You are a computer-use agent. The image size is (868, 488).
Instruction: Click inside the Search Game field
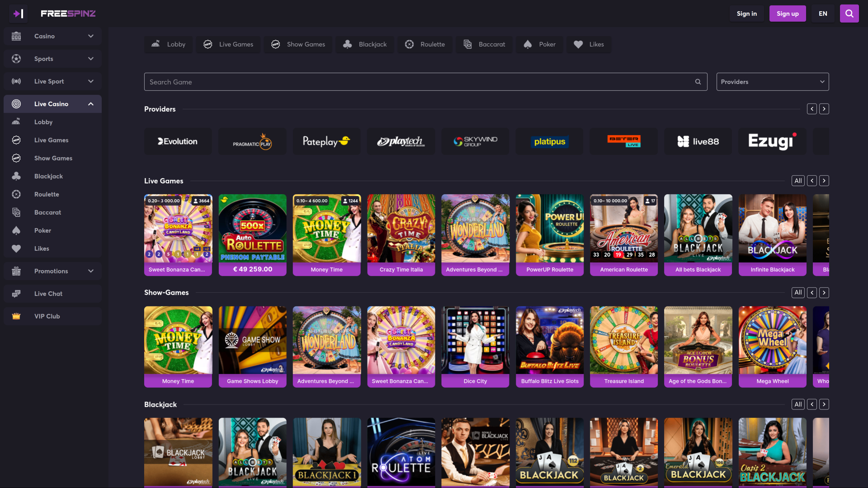[x=407, y=82]
